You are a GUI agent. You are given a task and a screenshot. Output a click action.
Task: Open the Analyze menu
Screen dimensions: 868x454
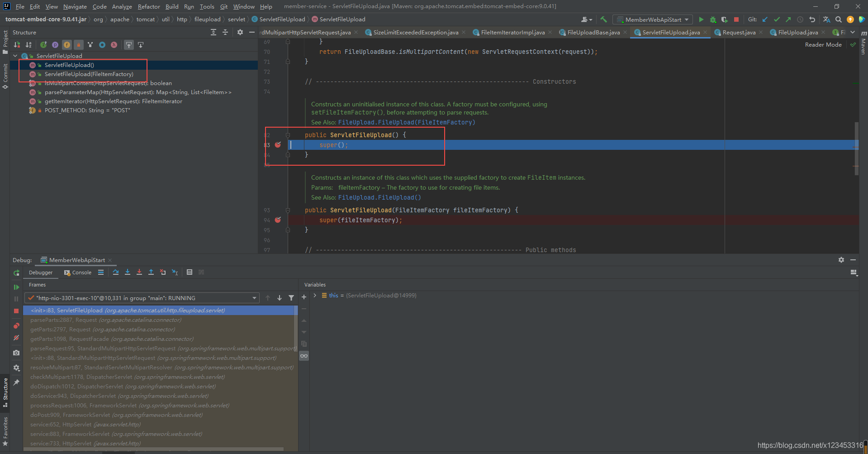[122, 6]
